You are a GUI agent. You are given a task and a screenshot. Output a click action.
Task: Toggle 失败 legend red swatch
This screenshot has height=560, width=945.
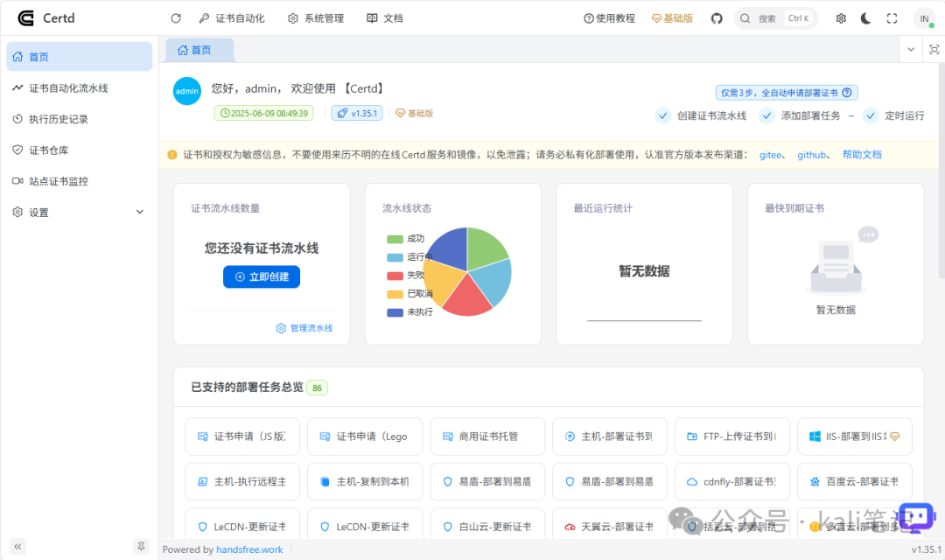point(395,276)
